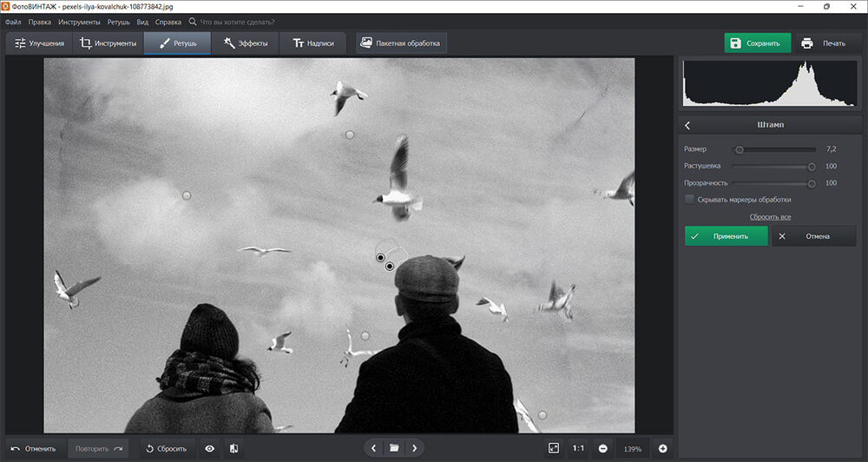The image size is (868, 462).
Task: Go to next photo arrow
Action: pyautogui.click(x=415, y=448)
